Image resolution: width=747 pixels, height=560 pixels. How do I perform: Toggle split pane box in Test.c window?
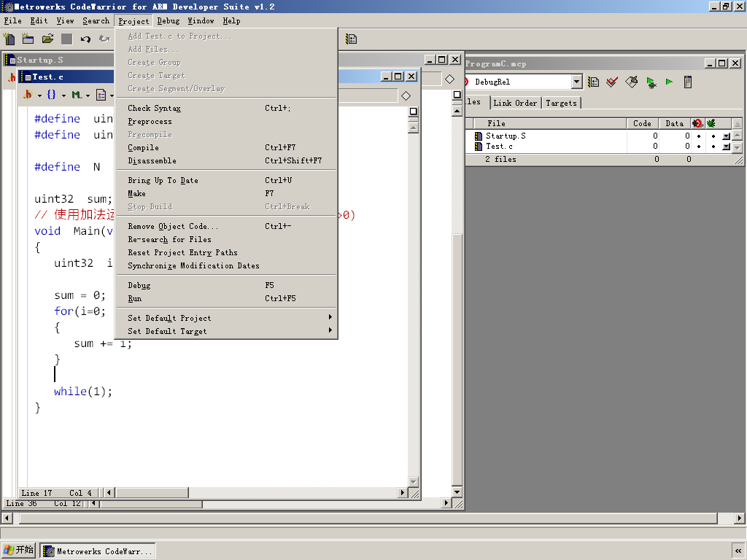[414, 112]
